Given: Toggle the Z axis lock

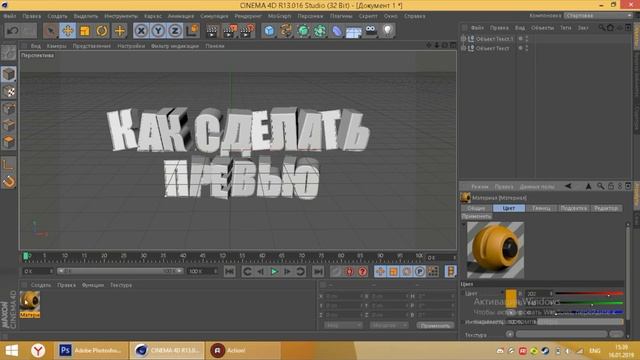Looking at the screenshot, I should pyautogui.click(x=175, y=31).
